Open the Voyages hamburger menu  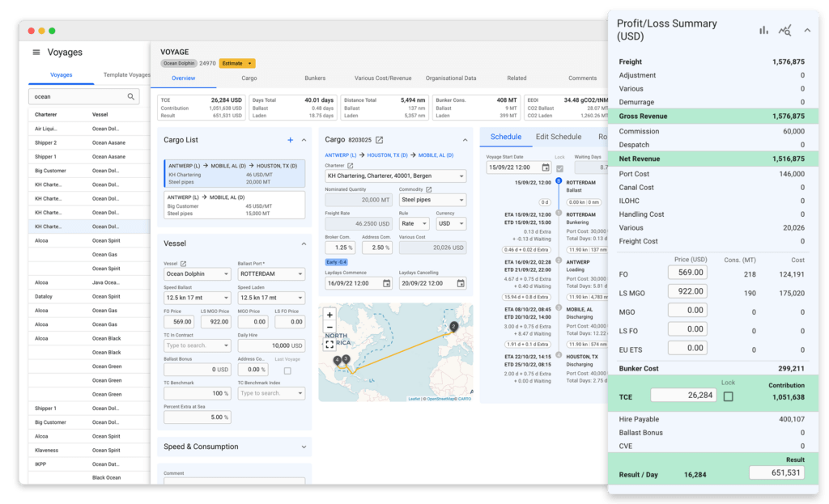35,52
